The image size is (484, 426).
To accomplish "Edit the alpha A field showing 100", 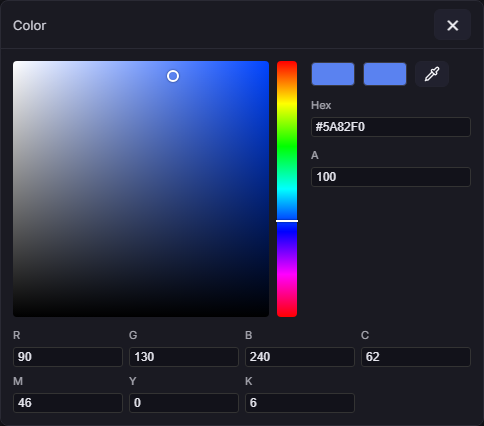I will coord(391,177).
